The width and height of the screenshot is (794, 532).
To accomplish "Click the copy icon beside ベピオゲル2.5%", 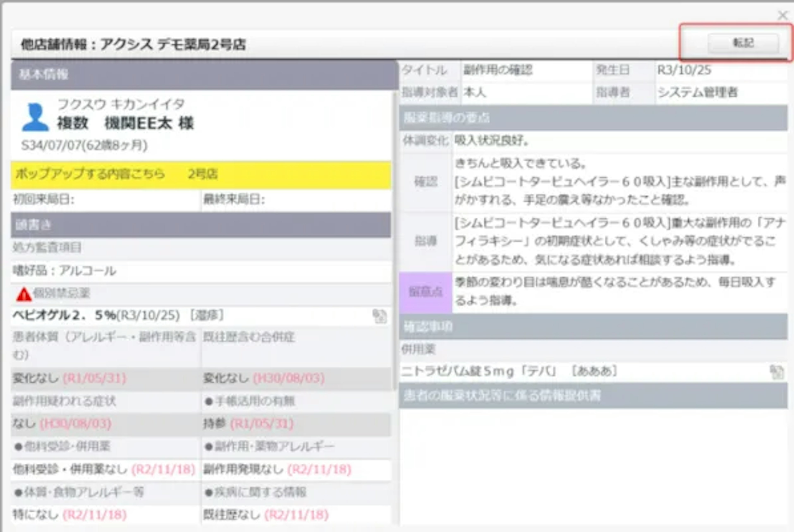I will tap(379, 316).
